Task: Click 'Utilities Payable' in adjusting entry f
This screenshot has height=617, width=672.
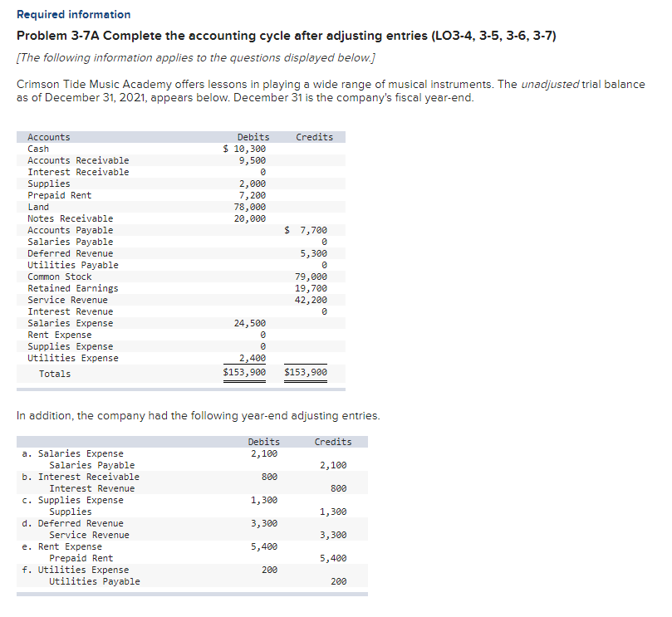Action: click(x=95, y=581)
